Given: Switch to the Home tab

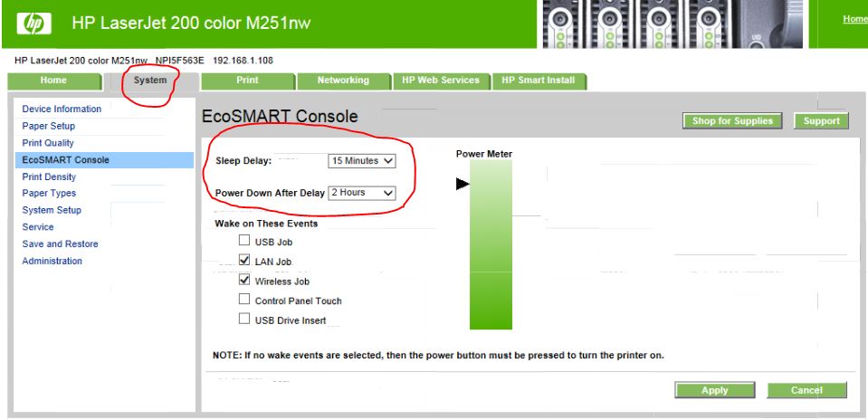Looking at the screenshot, I should pyautogui.click(x=54, y=81).
